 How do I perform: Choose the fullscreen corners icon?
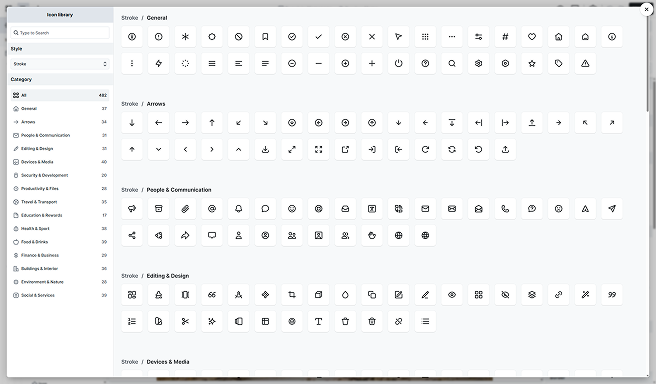(318, 149)
